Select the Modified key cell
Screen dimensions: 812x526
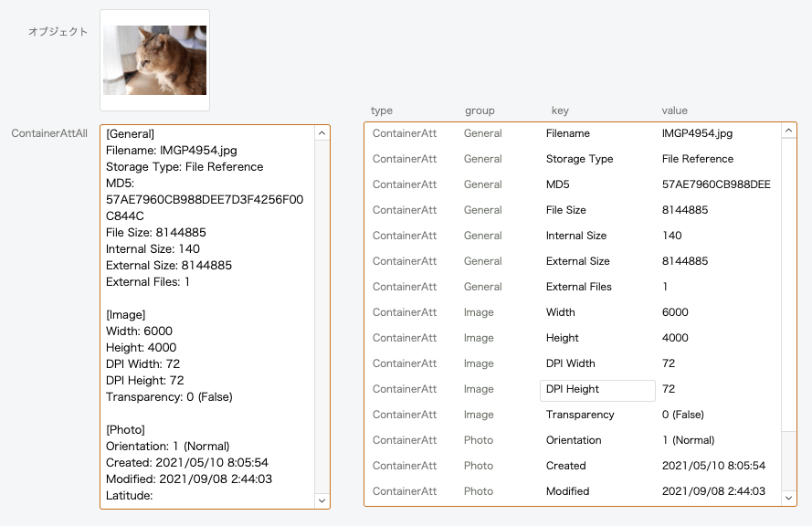click(x=567, y=491)
